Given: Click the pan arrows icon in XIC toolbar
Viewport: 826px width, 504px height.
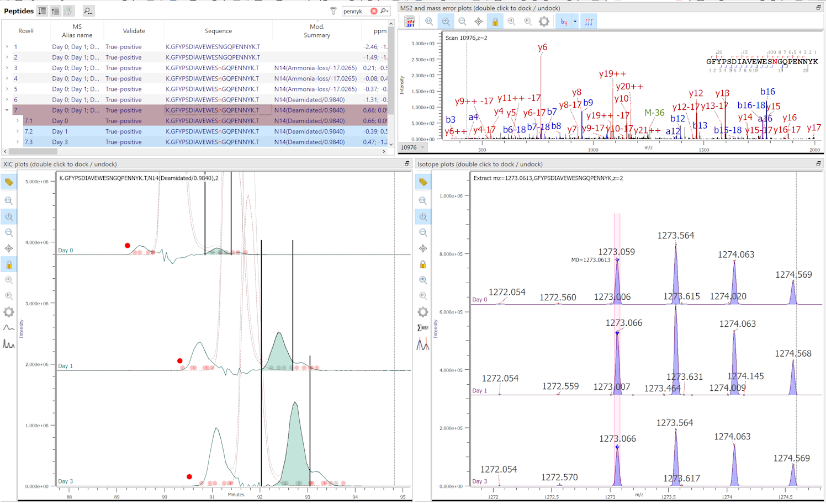Looking at the screenshot, I should [9, 248].
